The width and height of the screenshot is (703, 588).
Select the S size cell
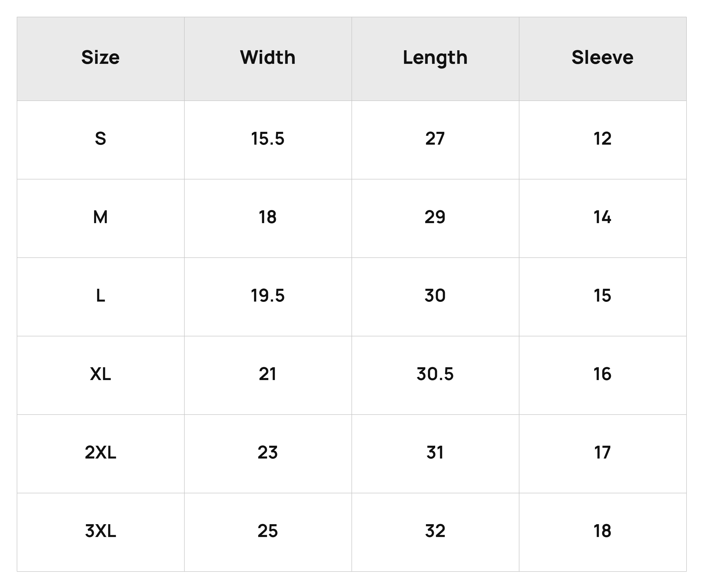[x=100, y=140]
